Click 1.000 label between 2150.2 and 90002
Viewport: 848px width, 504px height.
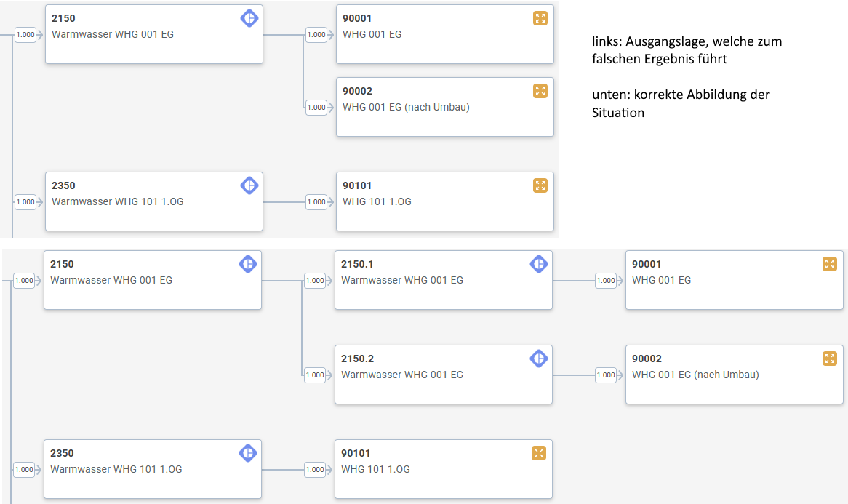point(606,375)
